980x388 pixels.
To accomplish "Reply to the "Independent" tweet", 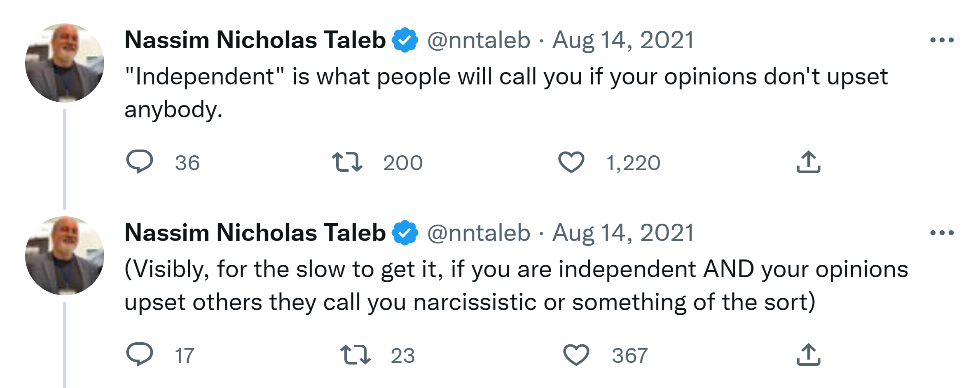I will tap(140, 161).
